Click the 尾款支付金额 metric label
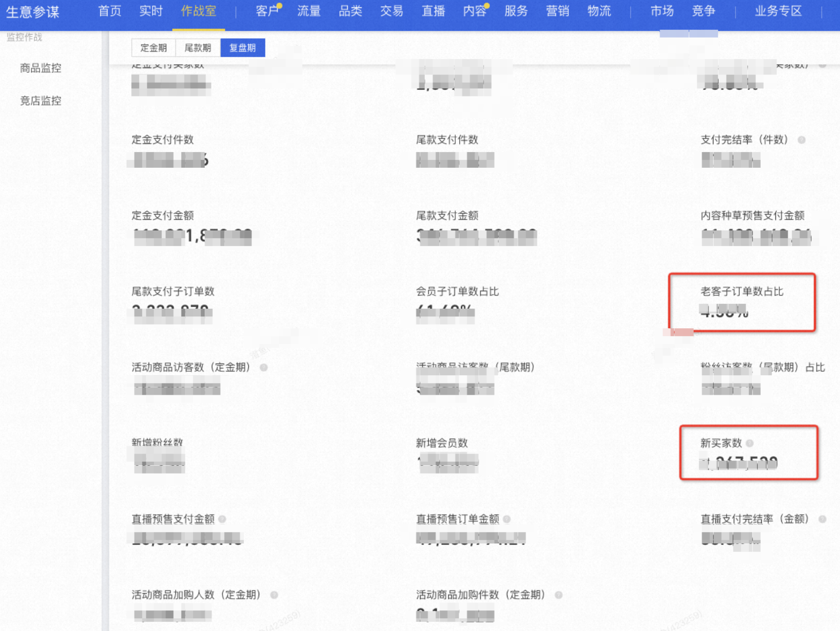The height and width of the screenshot is (631, 840). [x=447, y=216]
